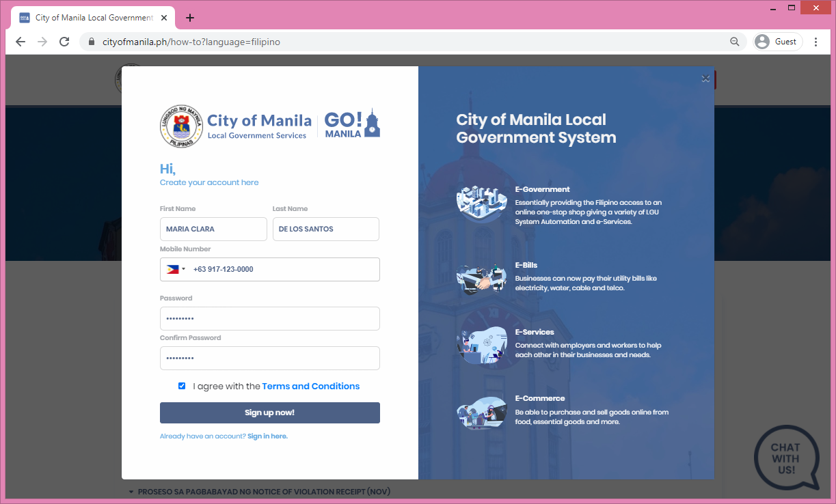Uncheck the agree with terms checkbox

pyautogui.click(x=182, y=386)
